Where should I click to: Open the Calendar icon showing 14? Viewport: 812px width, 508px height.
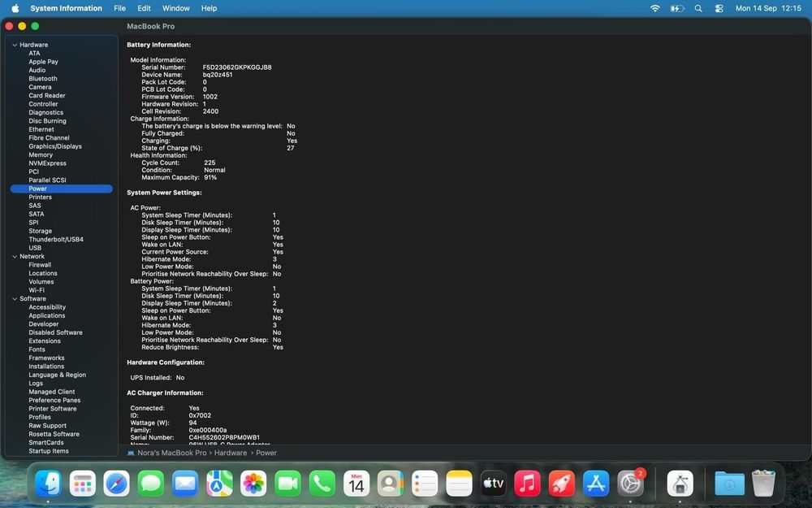click(x=356, y=483)
